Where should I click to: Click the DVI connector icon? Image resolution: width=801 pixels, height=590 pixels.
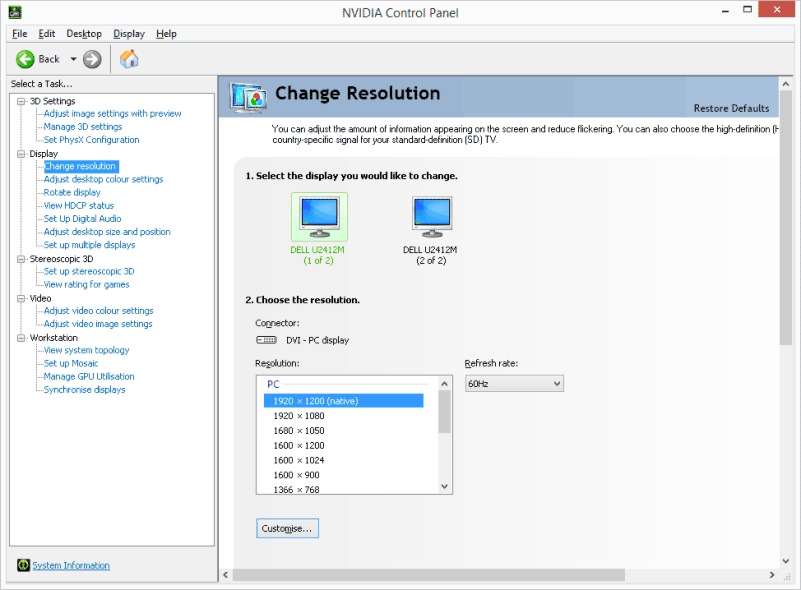[x=266, y=340]
